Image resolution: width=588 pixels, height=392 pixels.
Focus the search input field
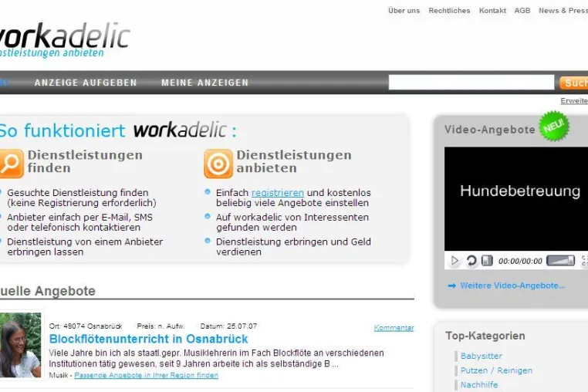(x=471, y=82)
